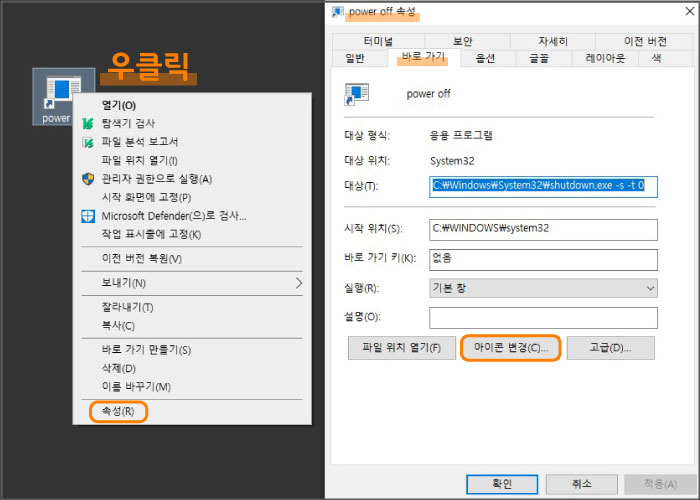The width and height of the screenshot is (700, 500).
Task: Click the empty 설명(O) text field
Action: (x=543, y=318)
